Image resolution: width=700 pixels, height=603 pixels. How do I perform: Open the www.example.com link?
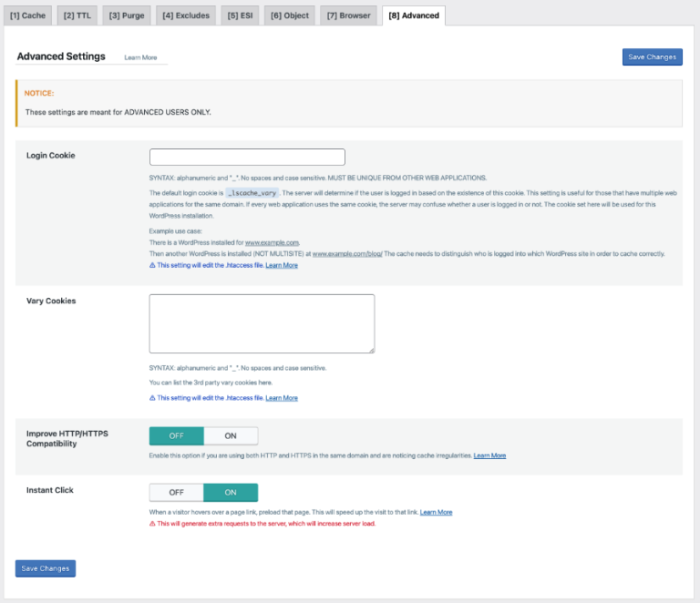tap(272, 242)
